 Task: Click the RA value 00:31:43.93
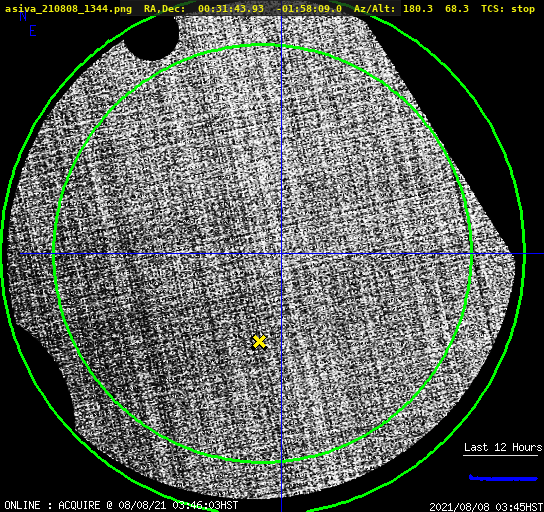231,9
